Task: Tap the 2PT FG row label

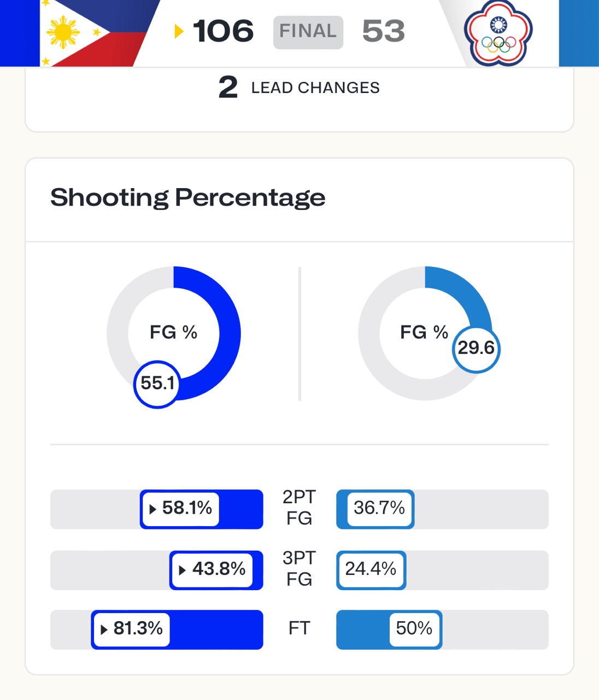Action: [299, 508]
